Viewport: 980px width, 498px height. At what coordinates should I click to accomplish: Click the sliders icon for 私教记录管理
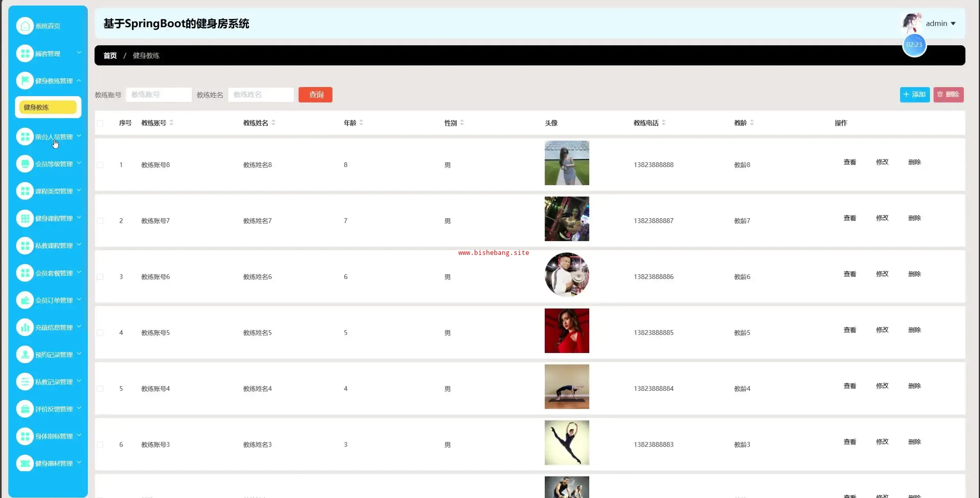(x=25, y=382)
